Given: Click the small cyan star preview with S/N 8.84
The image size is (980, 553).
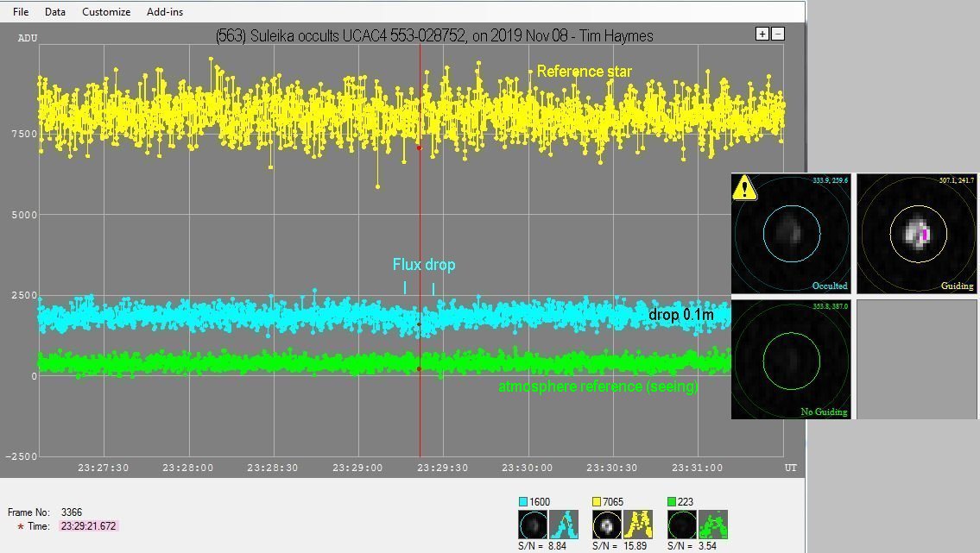Looking at the screenshot, I should point(532,525).
